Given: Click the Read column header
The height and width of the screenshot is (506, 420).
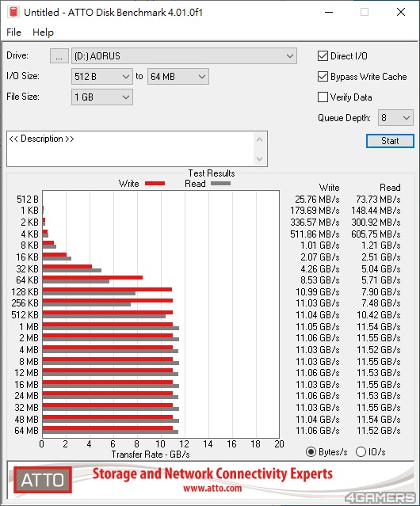Looking at the screenshot, I should [390, 188].
